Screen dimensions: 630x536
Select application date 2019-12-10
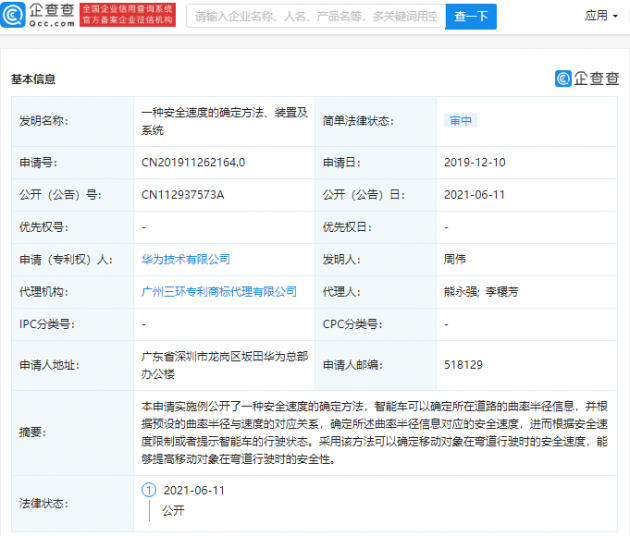point(475,162)
